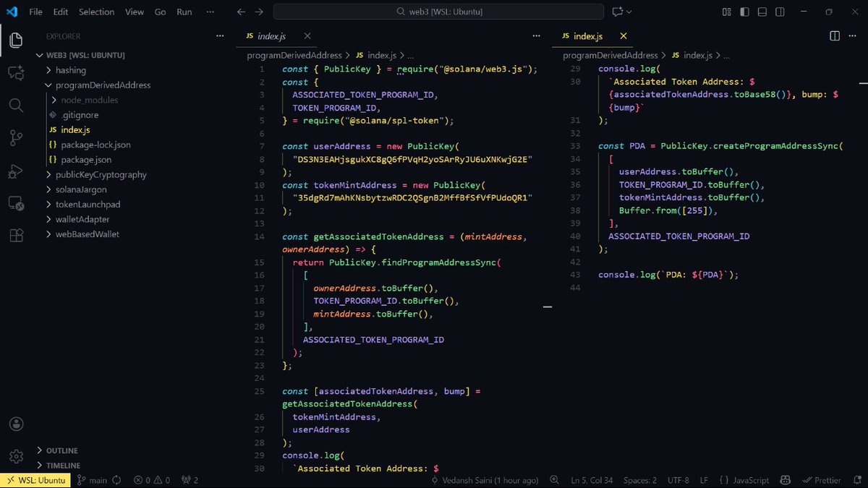Toggle the panel visibility
This screenshot has height=488, width=868.
pyautogui.click(x=762, y=12)
